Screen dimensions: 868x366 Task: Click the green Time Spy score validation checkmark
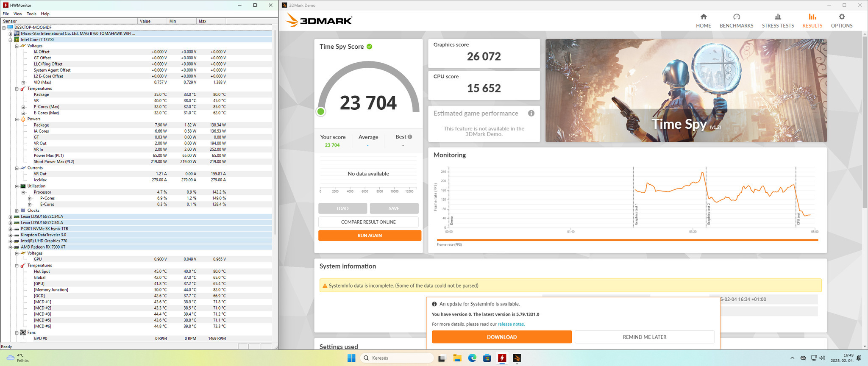tap(370, 47)
